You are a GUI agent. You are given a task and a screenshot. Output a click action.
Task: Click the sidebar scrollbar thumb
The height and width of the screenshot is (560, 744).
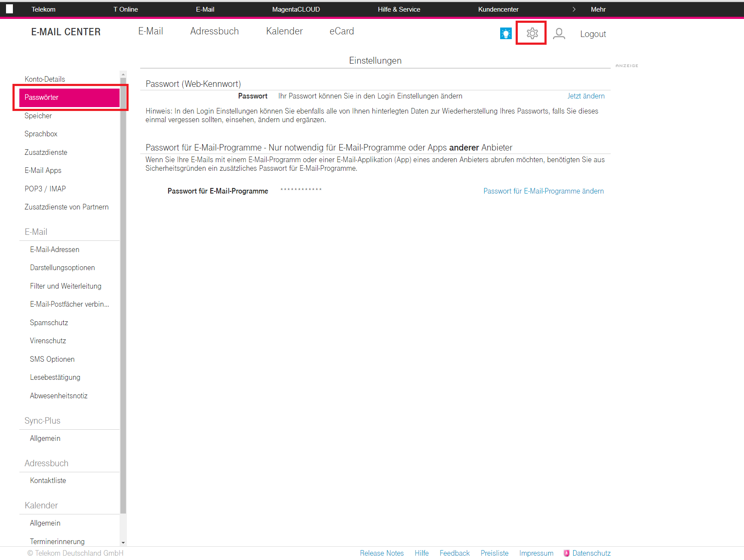pos(123,295)
